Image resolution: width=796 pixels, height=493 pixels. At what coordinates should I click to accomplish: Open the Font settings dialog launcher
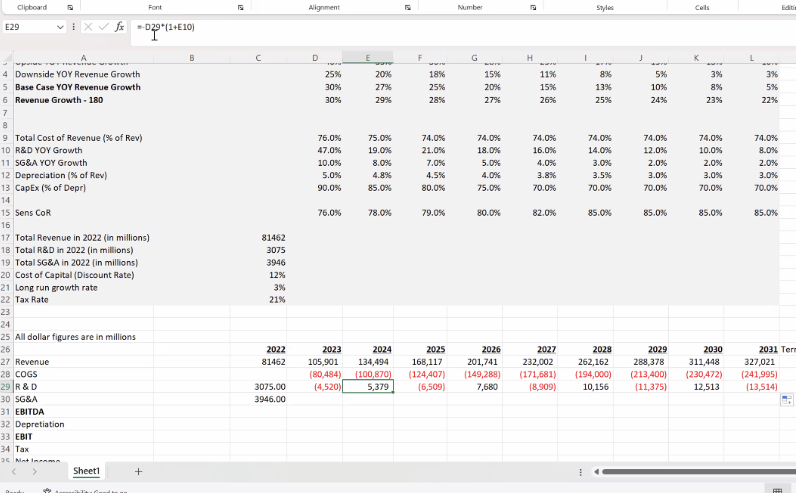coord(241,8)
